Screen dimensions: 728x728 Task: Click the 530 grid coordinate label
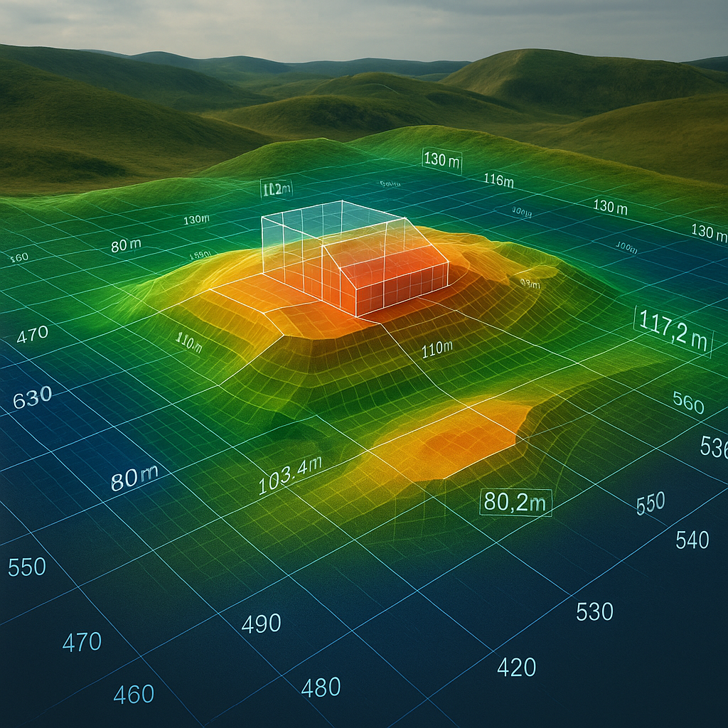pos(594,611)
